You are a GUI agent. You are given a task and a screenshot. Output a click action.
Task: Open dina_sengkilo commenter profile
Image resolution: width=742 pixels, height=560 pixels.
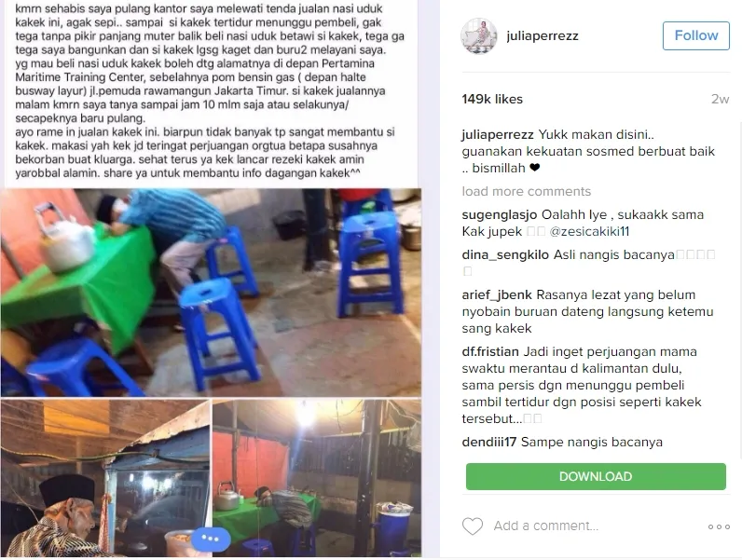(x=505, y=255)
